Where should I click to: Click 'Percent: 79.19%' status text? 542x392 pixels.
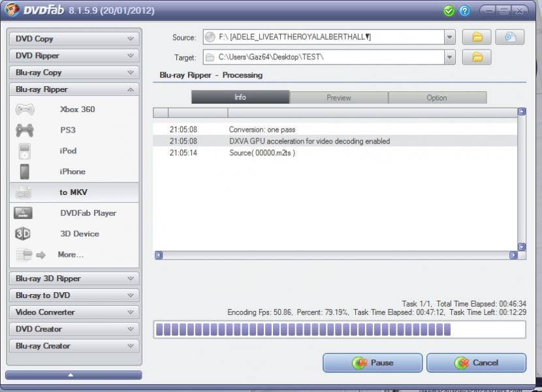click(x=323, y=312)
